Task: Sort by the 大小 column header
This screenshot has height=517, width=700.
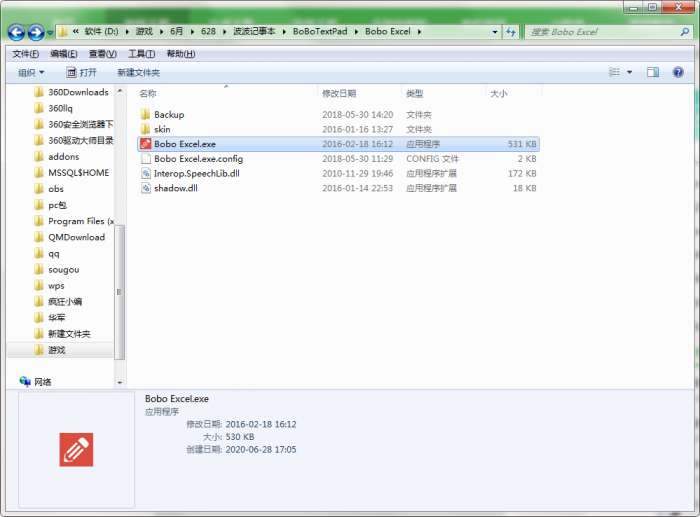Action: coord(499,93)
